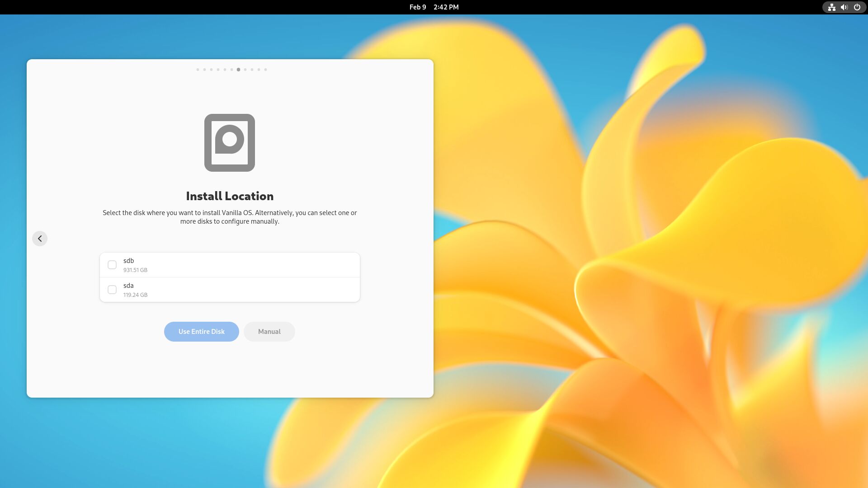
Task: Click the active page indicator dot
Action: coord(238,70)
